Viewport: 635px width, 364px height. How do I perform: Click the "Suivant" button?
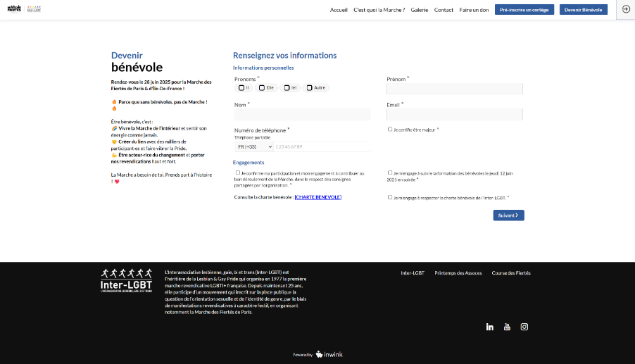[x=508, y=215]
